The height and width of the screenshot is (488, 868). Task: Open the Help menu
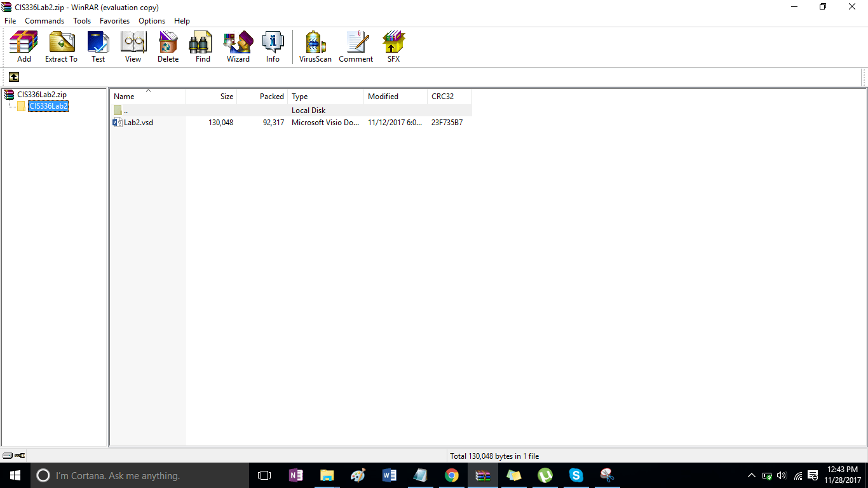pyautogui.click(x=182, y=21)
